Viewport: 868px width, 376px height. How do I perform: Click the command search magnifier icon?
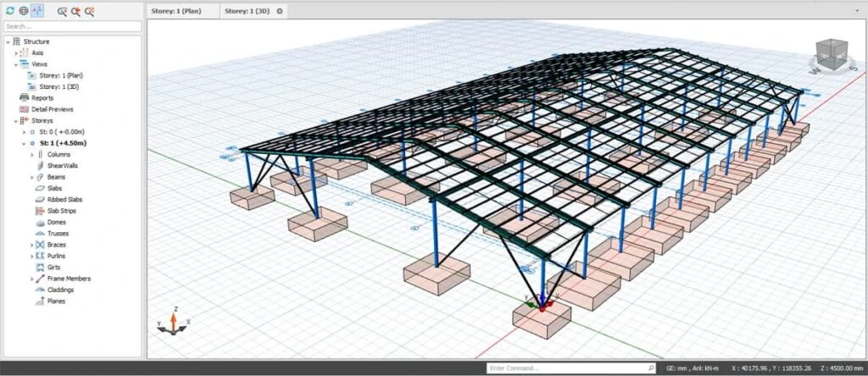651,368
